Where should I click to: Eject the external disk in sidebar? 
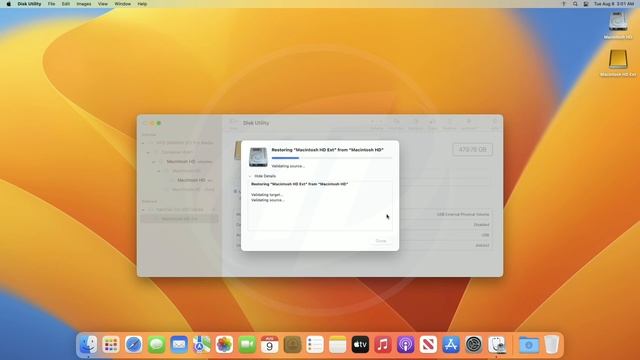(x=213, y=210)
